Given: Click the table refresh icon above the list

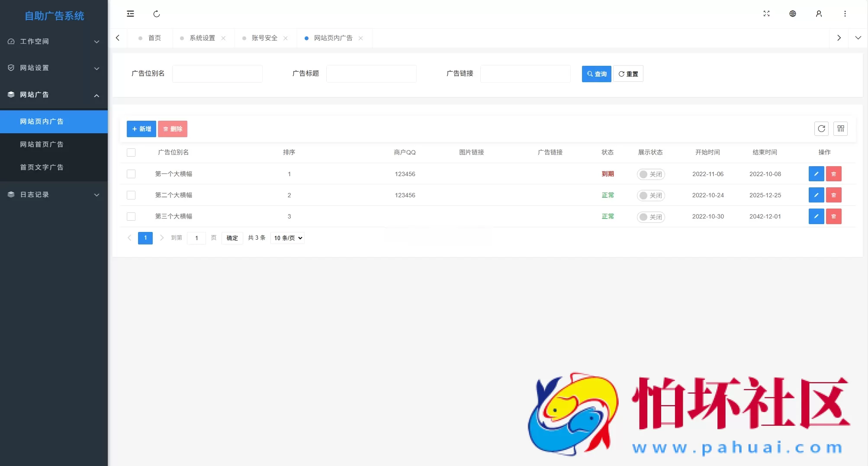Looking at the screenshot, I should click(x=821, y=129).
